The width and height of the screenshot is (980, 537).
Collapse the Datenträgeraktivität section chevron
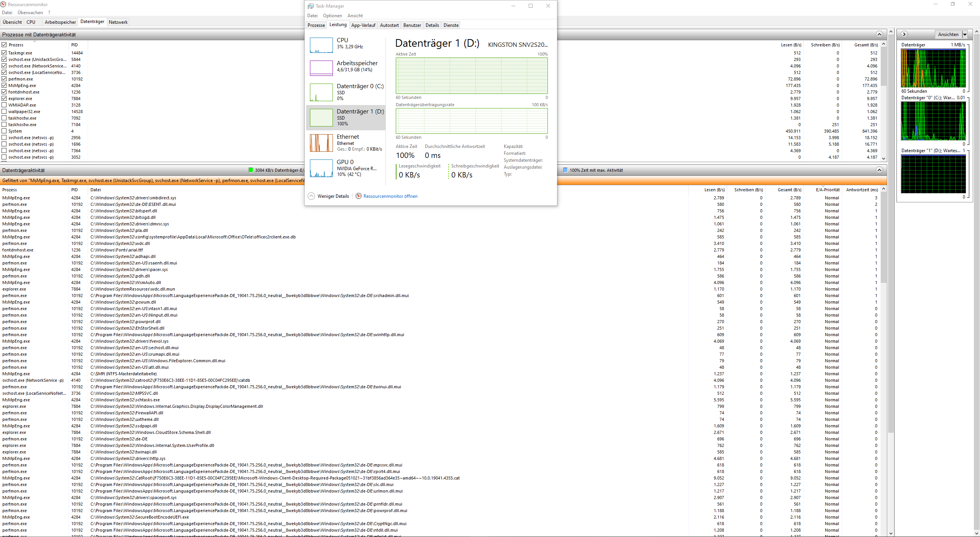click(879, 170)
